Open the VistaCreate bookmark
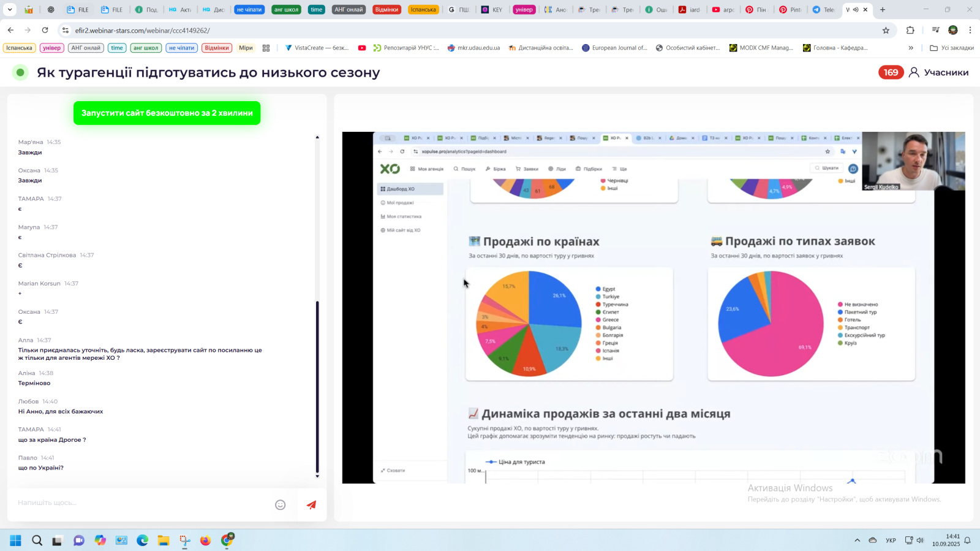Image resolution: width=980 pixels, height=551 pixels. (x=317, y=48)
